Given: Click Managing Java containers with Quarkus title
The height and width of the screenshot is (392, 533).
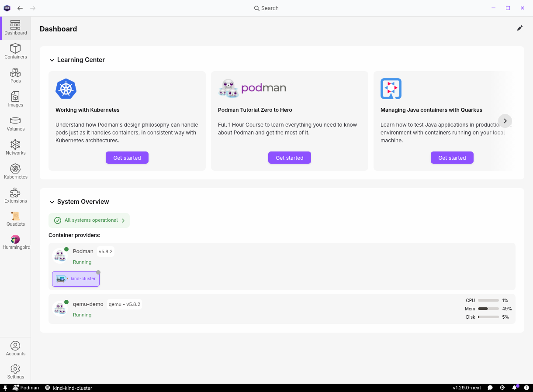Looking at the screenshot, I should [431, 110].
